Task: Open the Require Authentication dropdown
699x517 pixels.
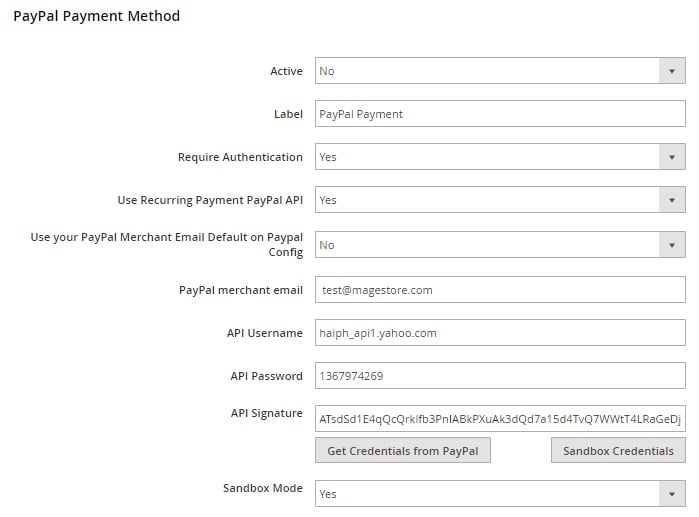Action: tap(500, 156)
